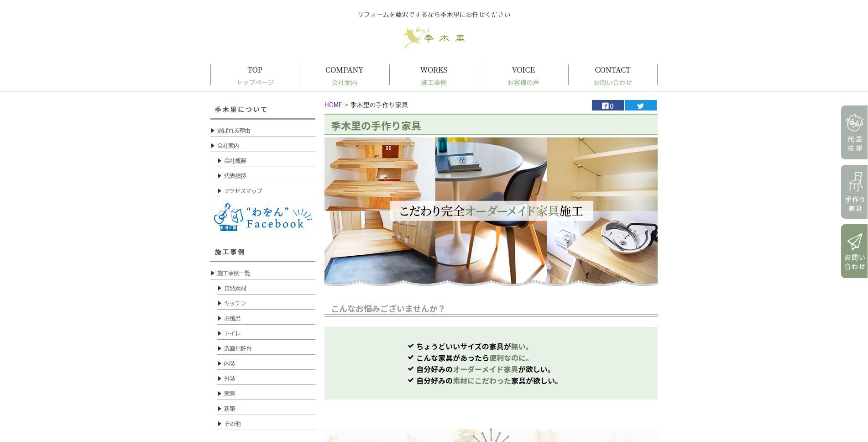Open 会社概要 sidebar link
This screenshot has height=442, width=868.
[x=266, y=161]
